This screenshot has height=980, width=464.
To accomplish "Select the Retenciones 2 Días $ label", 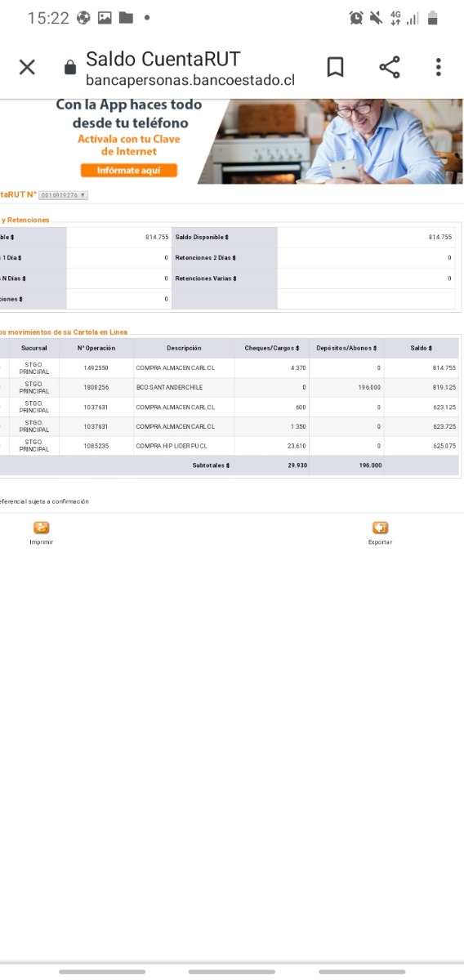I will [x=206, y=257].
